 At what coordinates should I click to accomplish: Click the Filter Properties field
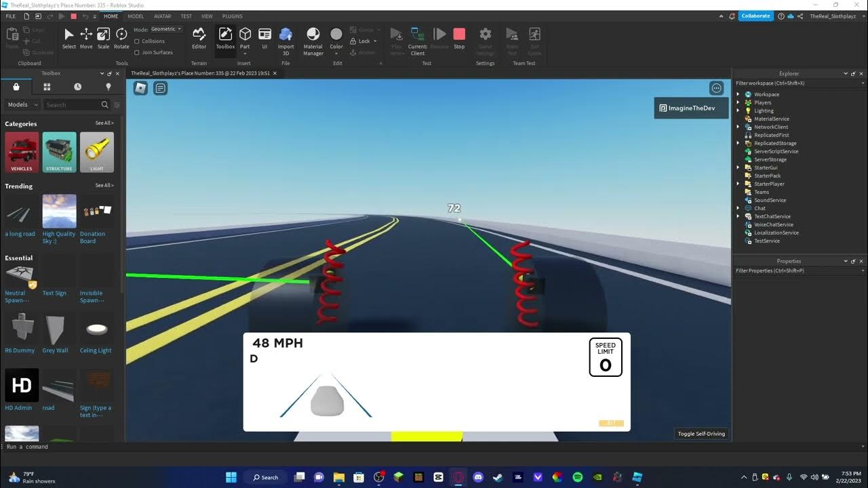click(x=800, y=270)
